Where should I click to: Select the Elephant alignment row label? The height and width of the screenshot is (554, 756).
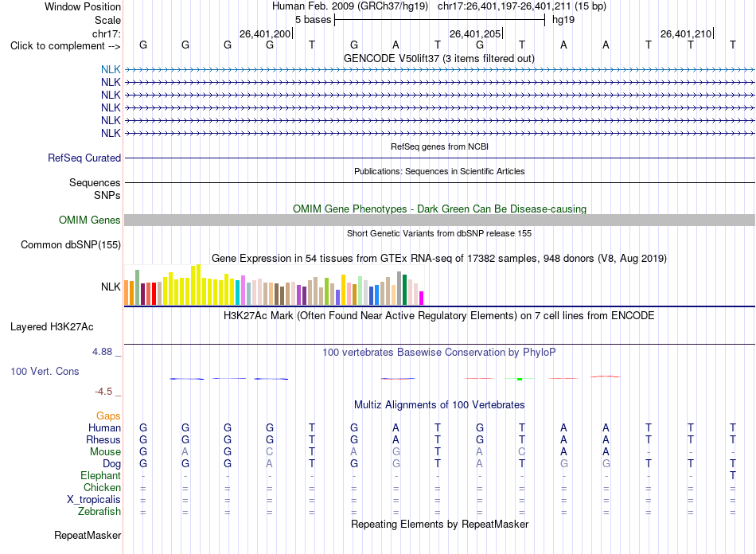coord(100,476)
